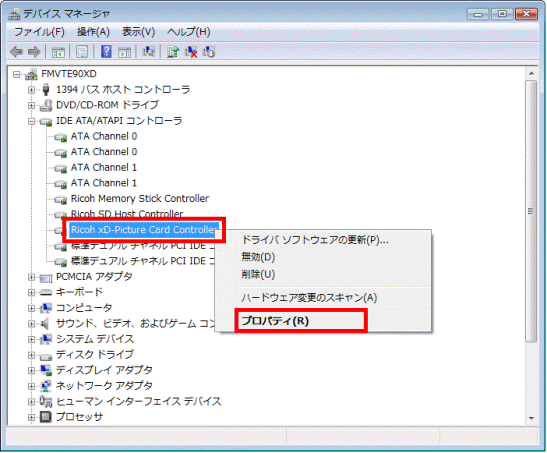The width and height of the screenshot is (547, 453).
Task: Expand the キーボード node
Action: [31, 293]
